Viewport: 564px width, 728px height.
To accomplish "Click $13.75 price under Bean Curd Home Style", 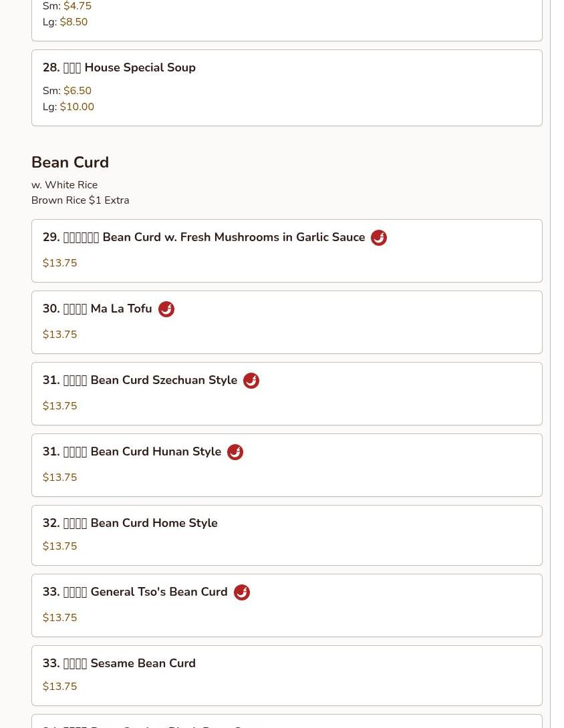I will point(59,546).
